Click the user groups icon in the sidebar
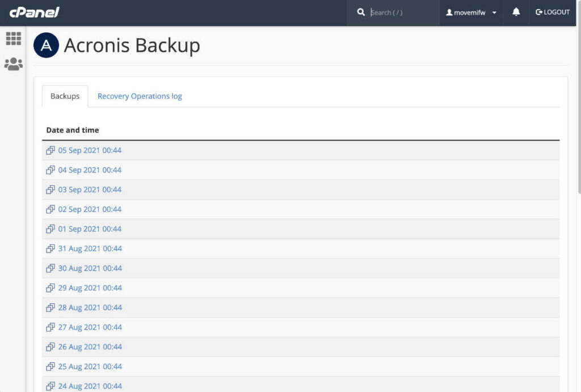Image resolution: width=581 pixels, height=392 pixels. 14,64
